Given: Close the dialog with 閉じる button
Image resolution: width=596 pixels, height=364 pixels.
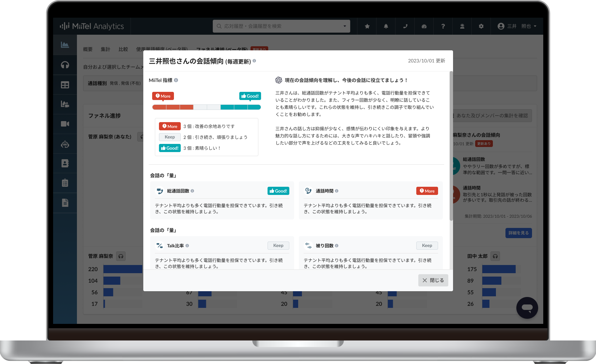Looking at the screenshot, I should click(433, 280).
